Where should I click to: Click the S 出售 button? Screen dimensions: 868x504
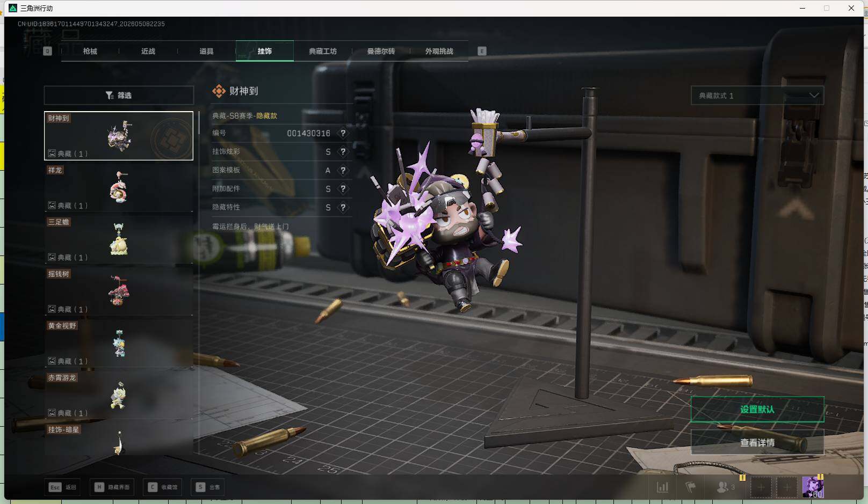pyautogui.click(x=208, y=487)
